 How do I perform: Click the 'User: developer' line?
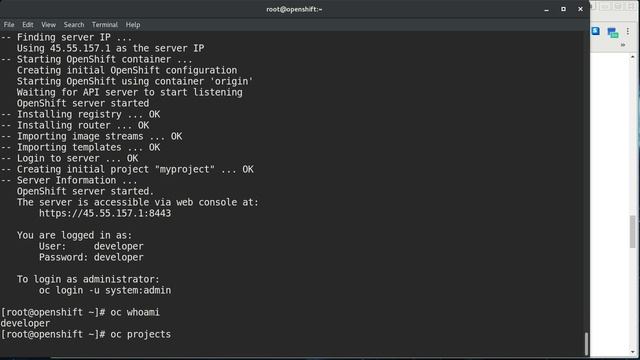(91, 246)
